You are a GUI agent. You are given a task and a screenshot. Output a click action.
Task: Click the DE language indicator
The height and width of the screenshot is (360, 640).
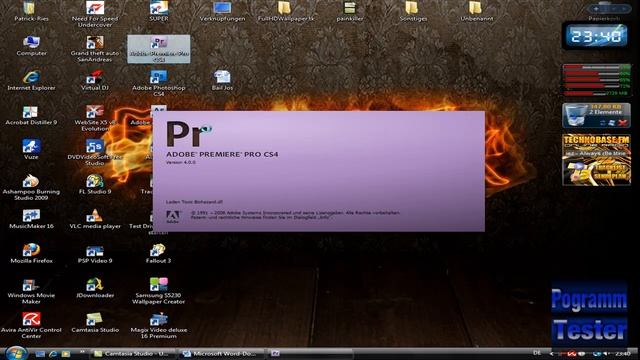pyautogui.click(x=537, y=353)
